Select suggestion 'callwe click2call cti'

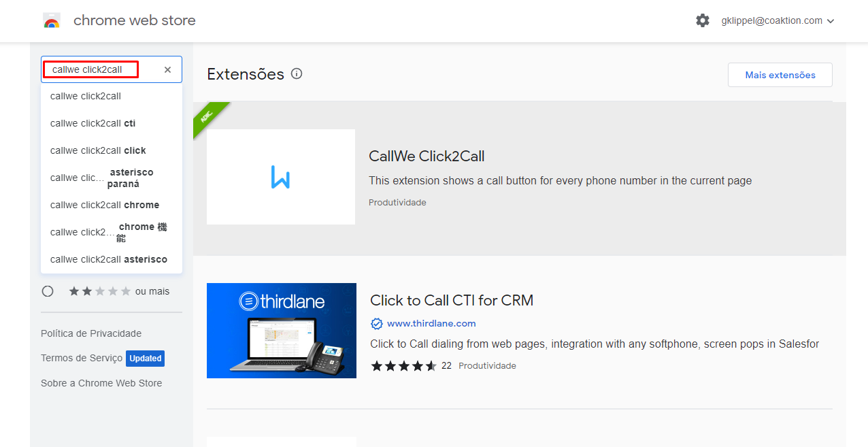(x=112, y=123)
